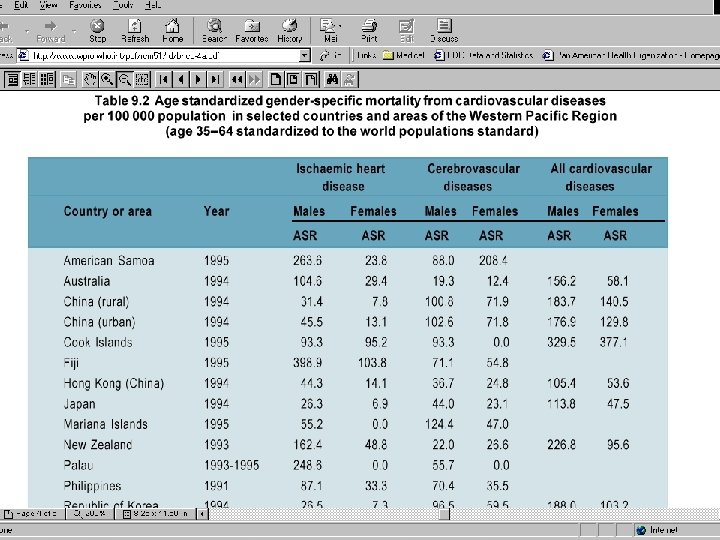
Task: Open the Favorites toolbar icon
Action: [x=252, y=31]
